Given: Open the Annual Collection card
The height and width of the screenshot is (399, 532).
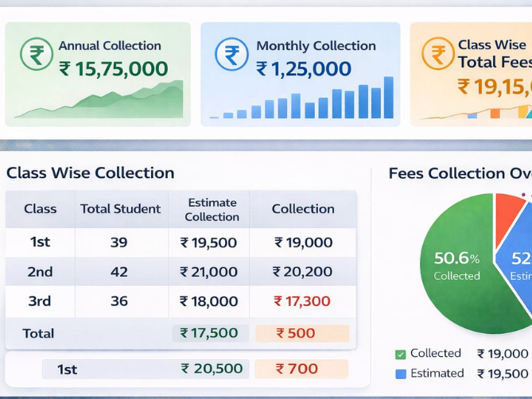Looking at the screenshot, I should 98,74.
